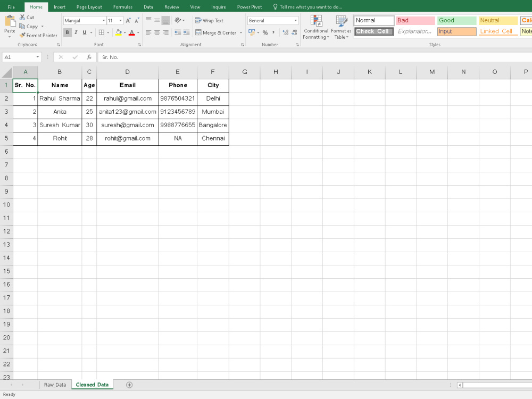The image size is (532, 399).
Task: Apply the Check Cell style
Action: pos(374,31)
